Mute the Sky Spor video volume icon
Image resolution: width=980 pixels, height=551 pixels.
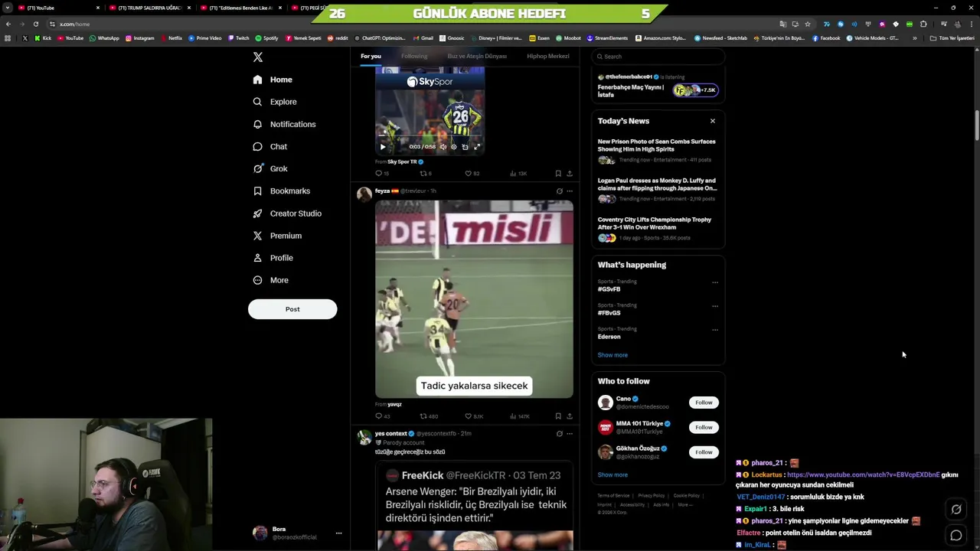(443, 147)
